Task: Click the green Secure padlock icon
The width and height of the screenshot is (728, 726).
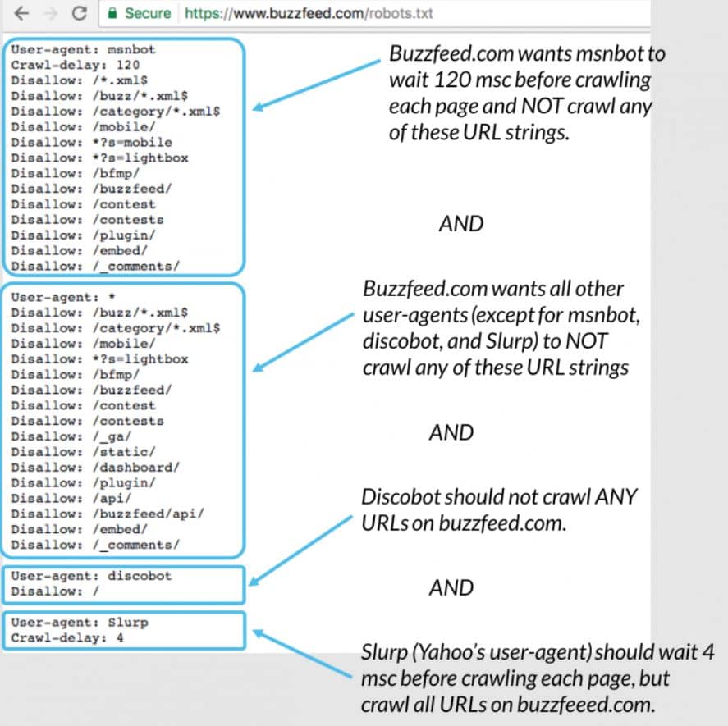Action: click(x=112, y=13)
